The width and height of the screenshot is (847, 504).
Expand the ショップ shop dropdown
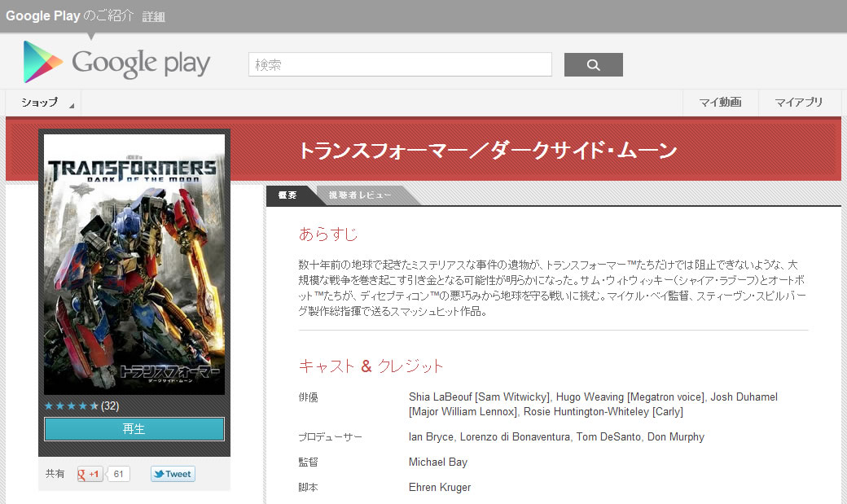pos(43,102)
